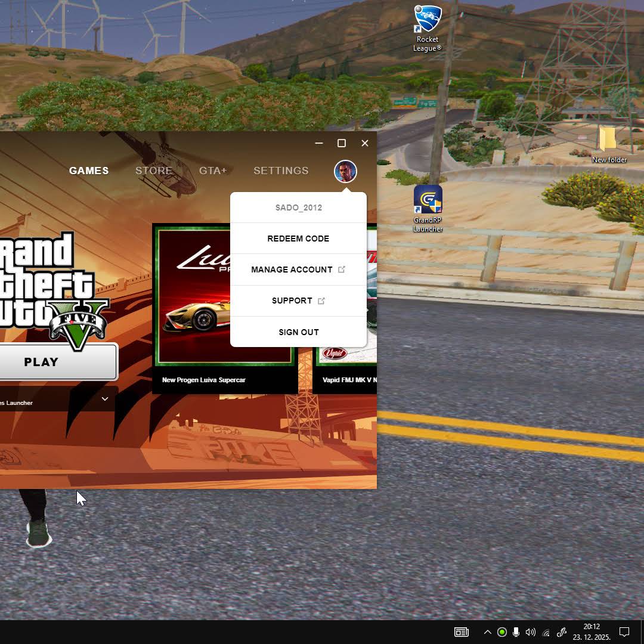Click the green status circle tray icon
Image resolution: width=644 pixels, height=644 pixels.
coord(502,632)
